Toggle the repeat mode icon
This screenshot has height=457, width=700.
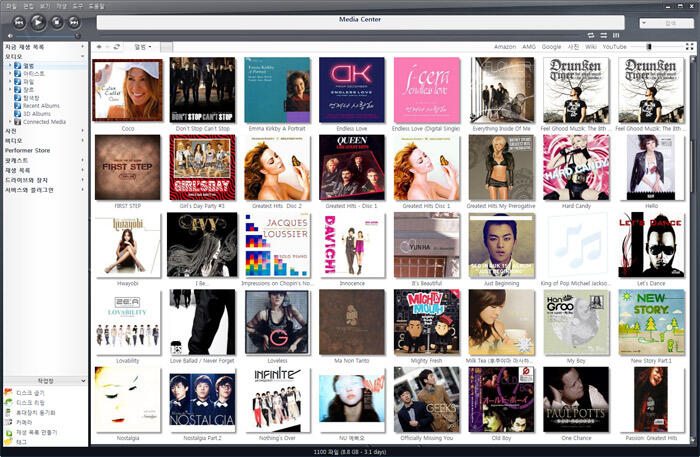(591, 35)
